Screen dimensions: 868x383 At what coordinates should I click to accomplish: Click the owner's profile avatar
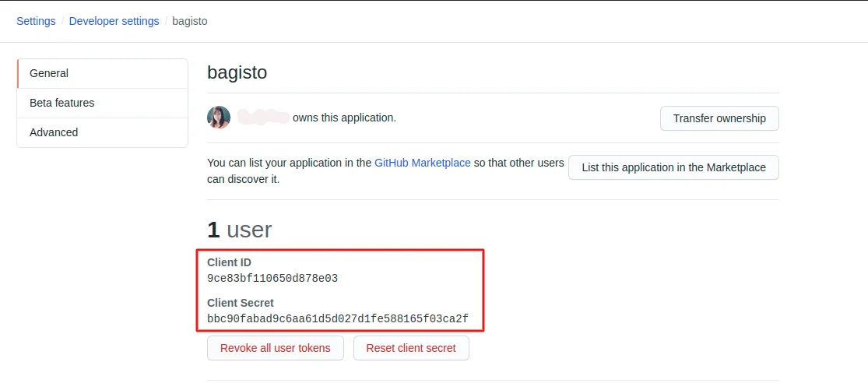[x=219, y=118]
